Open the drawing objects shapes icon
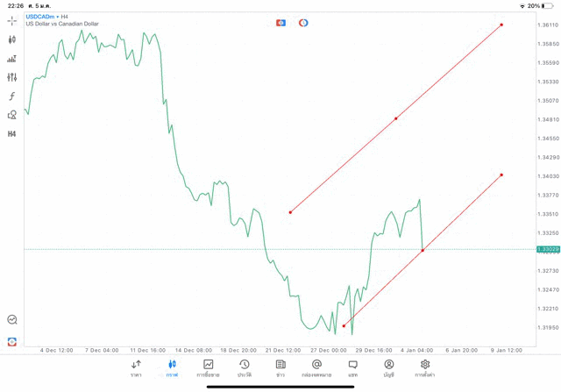 [12, 115]
